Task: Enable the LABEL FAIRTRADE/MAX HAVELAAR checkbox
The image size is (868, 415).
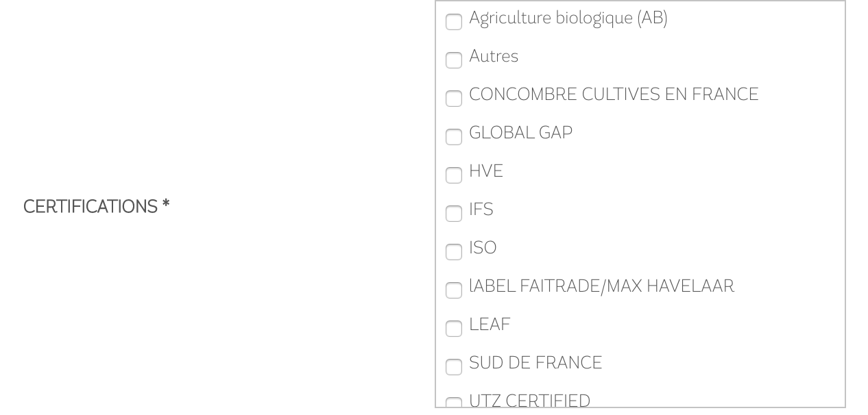Action: 454,290
